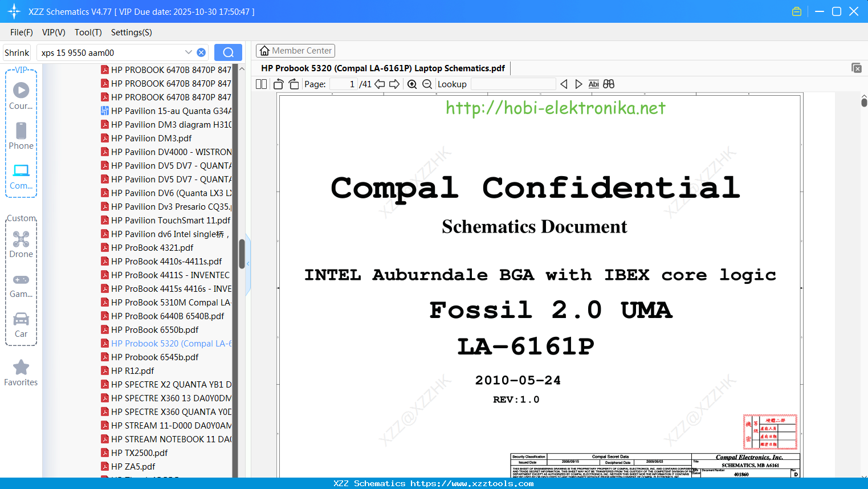
Task: Zoom out of the schematic
Action: tap(427, 84)
